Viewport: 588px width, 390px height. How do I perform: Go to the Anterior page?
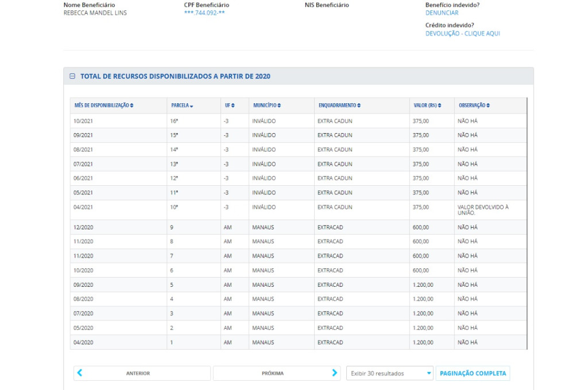138,373
